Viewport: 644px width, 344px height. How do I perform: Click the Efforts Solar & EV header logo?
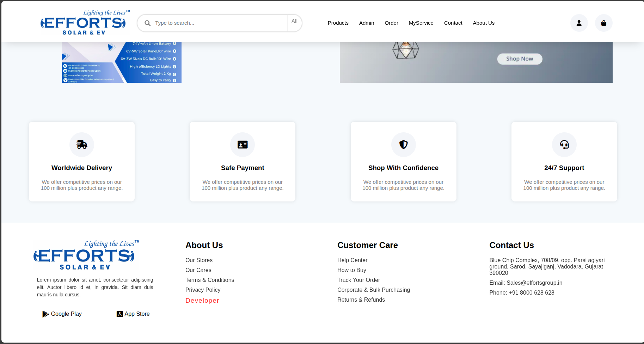tap(83, 23)
